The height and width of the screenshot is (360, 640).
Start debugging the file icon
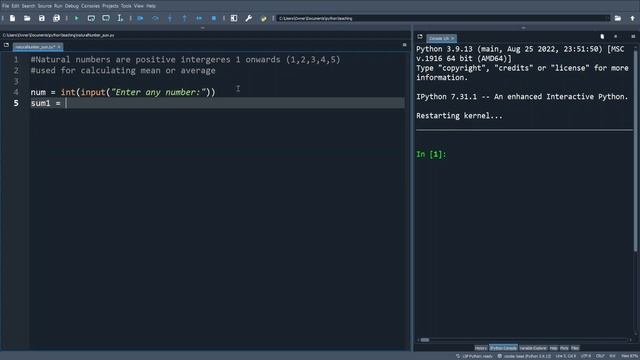pyautogui.click(x=140, y=18)
